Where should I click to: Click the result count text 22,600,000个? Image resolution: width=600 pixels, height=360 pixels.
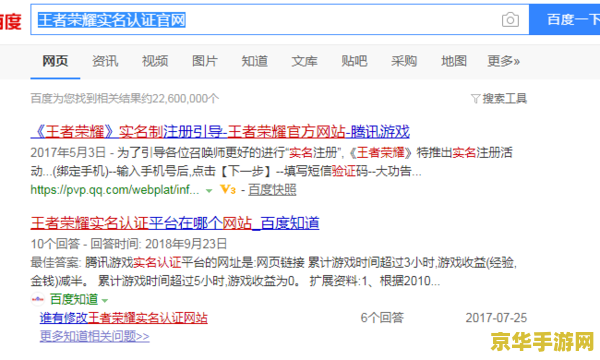point(185,99)
